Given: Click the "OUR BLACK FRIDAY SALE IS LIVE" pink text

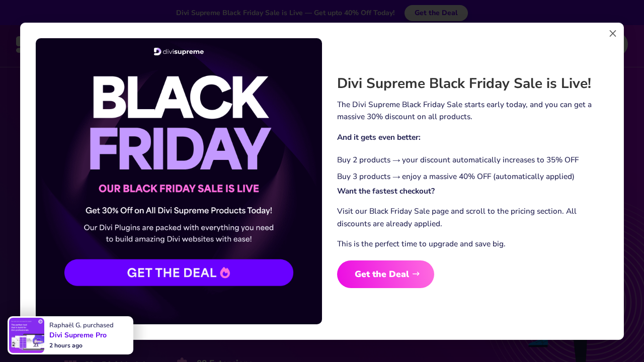Looking at the screenshot, I should tap(179, 189).
